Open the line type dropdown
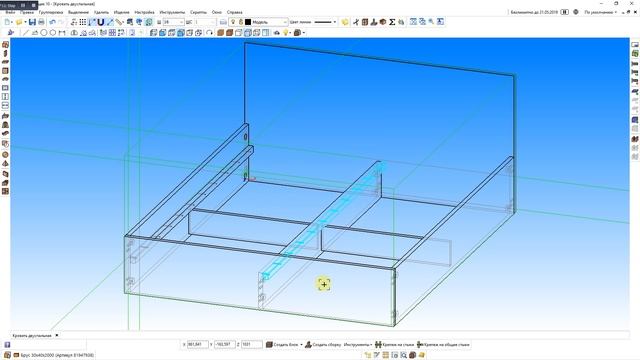The width and height of the screenshot is (640, 360). (325, 22)
